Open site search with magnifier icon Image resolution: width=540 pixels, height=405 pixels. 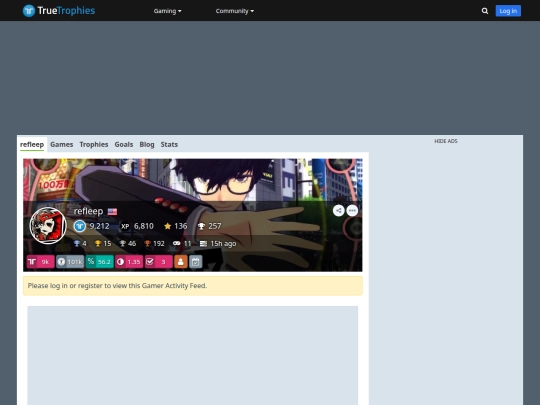pyautogui.click(x=485, y=11)
